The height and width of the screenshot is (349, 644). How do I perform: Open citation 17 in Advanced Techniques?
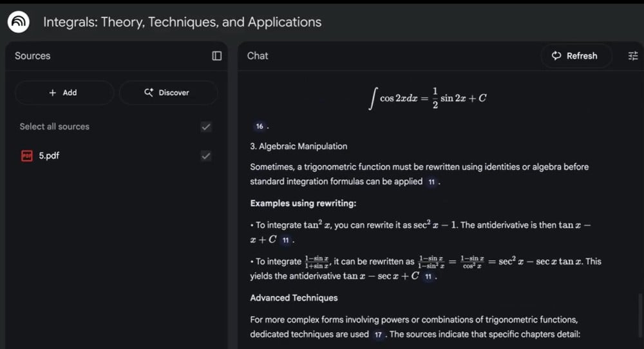tap(379, 334)
